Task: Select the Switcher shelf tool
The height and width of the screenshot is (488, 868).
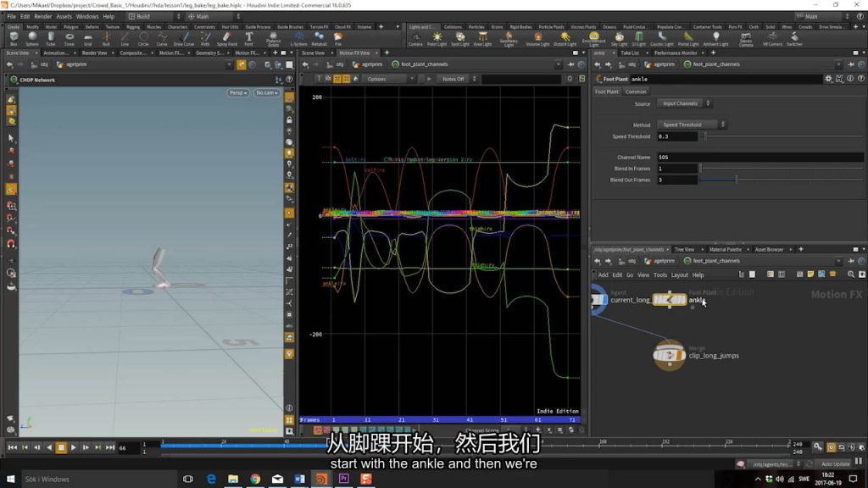Action: coord(794,39)
